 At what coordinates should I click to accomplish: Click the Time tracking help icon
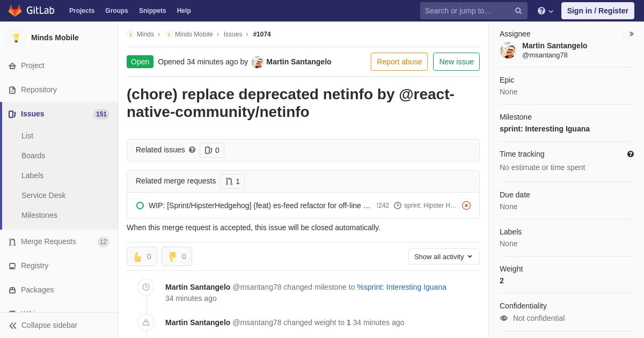[631, 154]
